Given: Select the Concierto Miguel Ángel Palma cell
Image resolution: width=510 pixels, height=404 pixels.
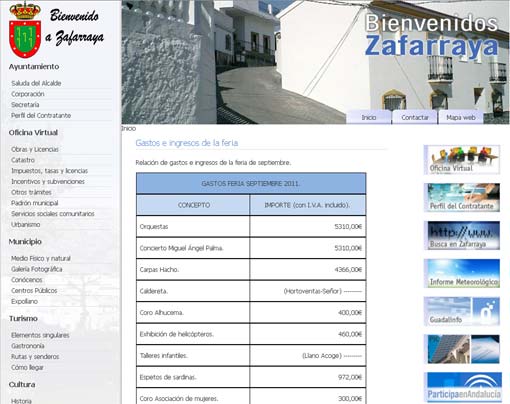Looking at the screenshot, I should click(x=193, y=248).
